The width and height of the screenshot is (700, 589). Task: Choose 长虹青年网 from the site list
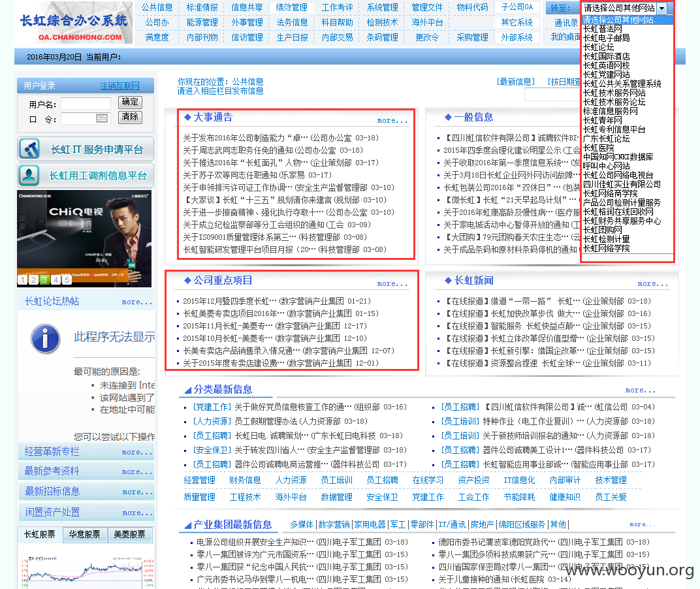(602, 120)
